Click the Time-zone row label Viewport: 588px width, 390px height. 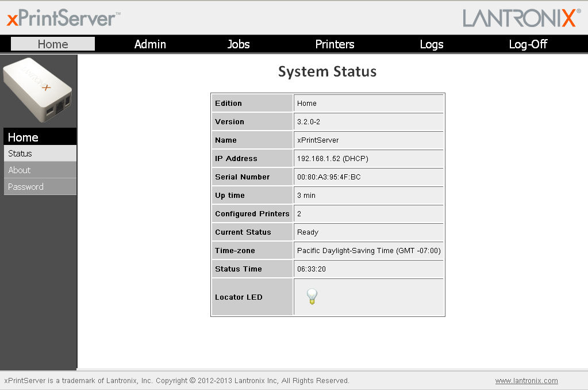click(235, 250)
